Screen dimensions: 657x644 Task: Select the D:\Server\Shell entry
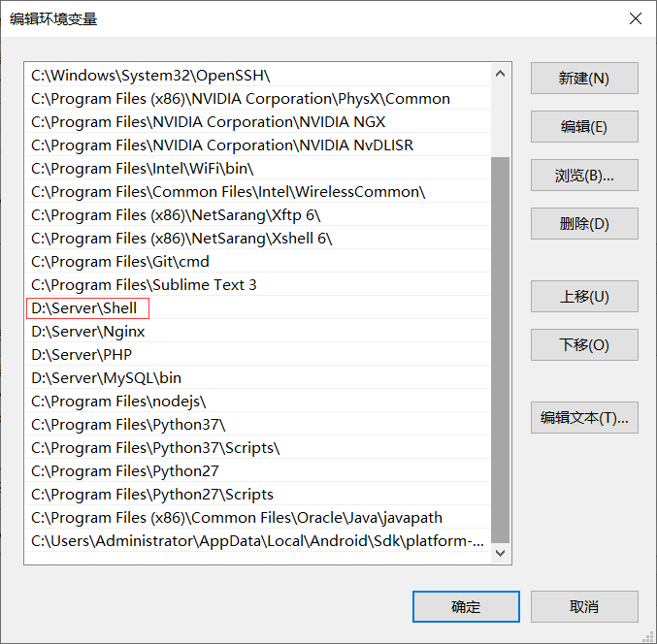click(x=257, y=308)
